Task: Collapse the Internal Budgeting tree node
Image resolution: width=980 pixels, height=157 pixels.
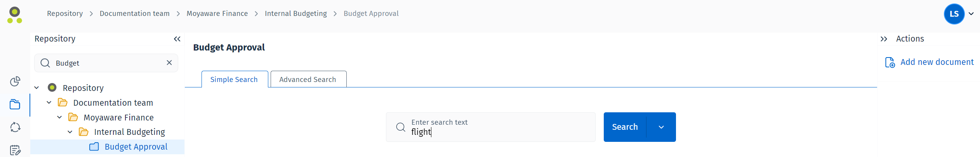Action: 70,132
